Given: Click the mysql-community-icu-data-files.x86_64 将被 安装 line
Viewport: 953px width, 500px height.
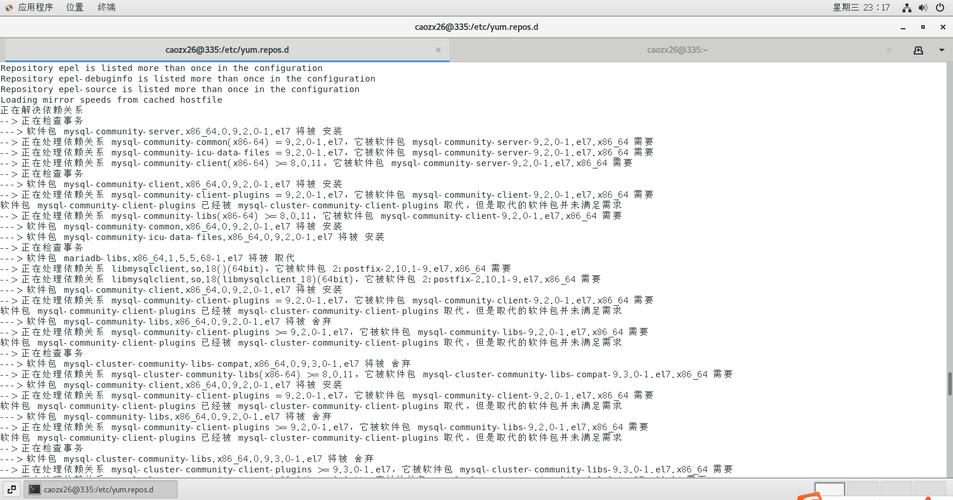Looking at the screenshot, I should coord(192,237).
